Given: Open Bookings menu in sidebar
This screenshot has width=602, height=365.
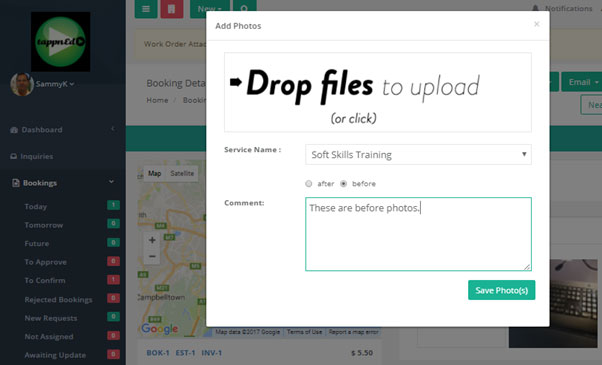Looking at the screenshot, I should click(40, 183).
